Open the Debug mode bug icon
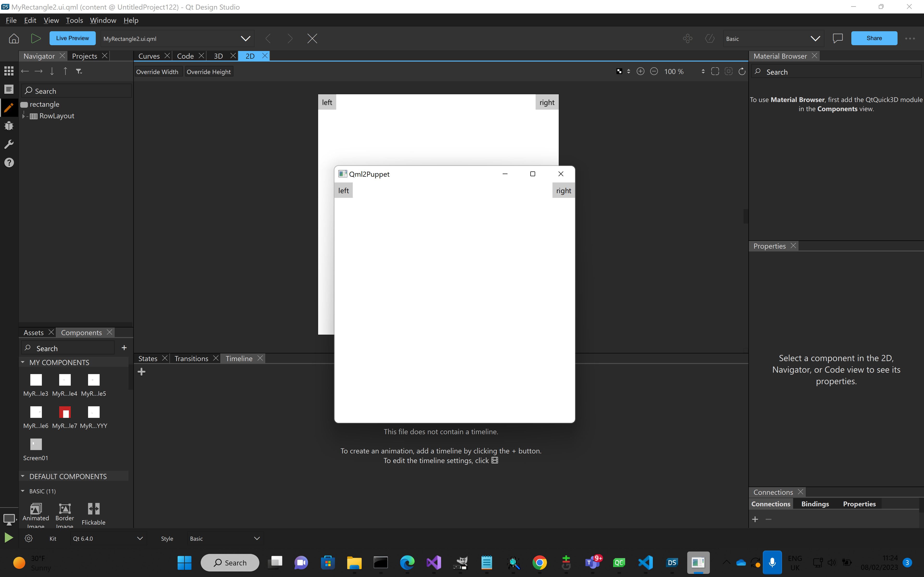This screenshot has height=577, width=924. [9, 126]
